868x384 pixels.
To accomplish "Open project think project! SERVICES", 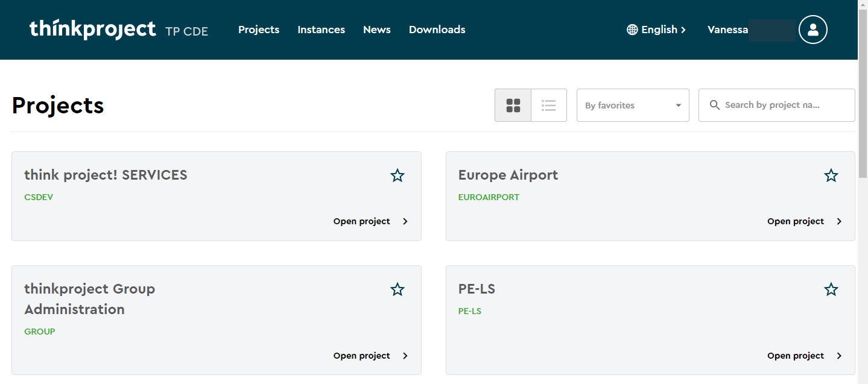I will click(370, 221).
